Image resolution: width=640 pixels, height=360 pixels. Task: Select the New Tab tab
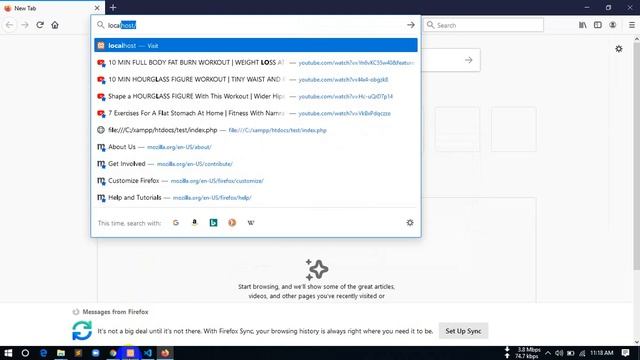(52, 8)
